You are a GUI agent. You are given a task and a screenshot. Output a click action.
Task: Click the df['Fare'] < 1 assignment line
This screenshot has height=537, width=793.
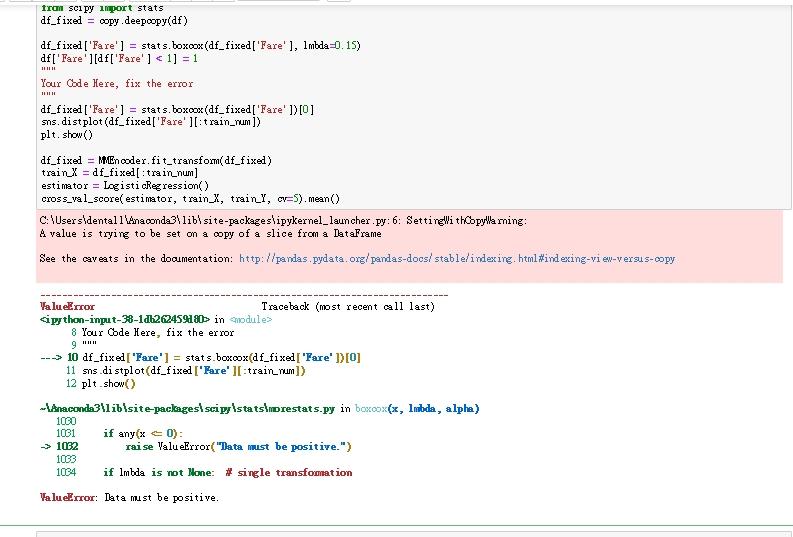[x=119, y=59]
